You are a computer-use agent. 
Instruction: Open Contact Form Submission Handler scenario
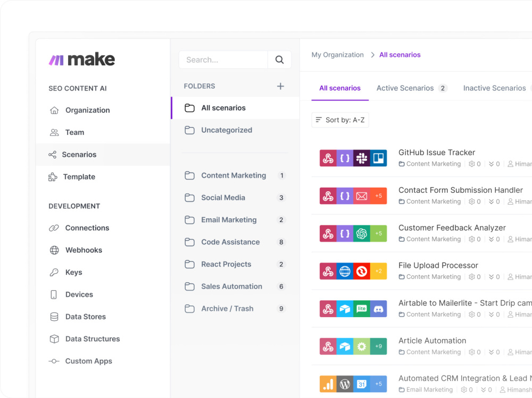(x=460, y=190)
